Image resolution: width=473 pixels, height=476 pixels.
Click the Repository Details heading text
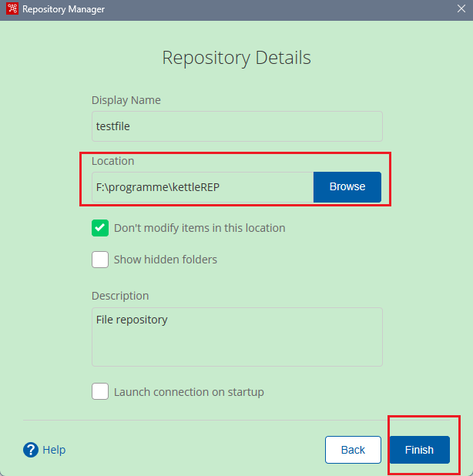236,58
